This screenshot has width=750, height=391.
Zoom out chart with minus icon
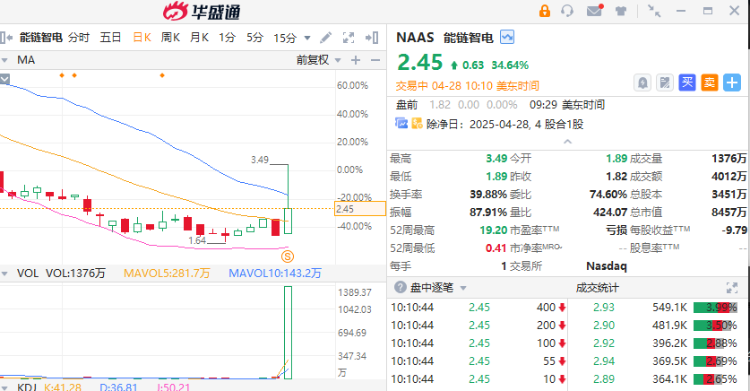pos(375,60)
